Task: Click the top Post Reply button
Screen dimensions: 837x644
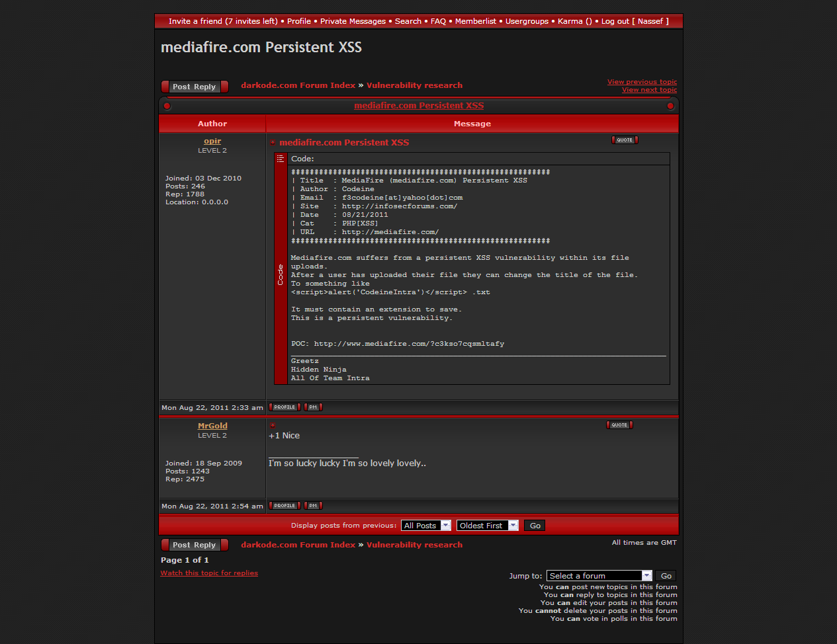Action: [x=195, y=87]
